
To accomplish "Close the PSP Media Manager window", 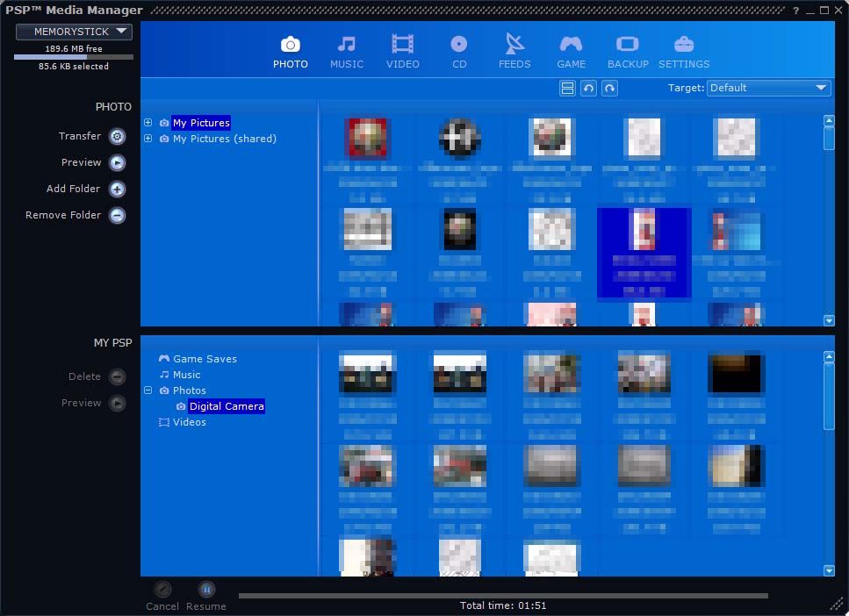I will [x=838, y=11].
